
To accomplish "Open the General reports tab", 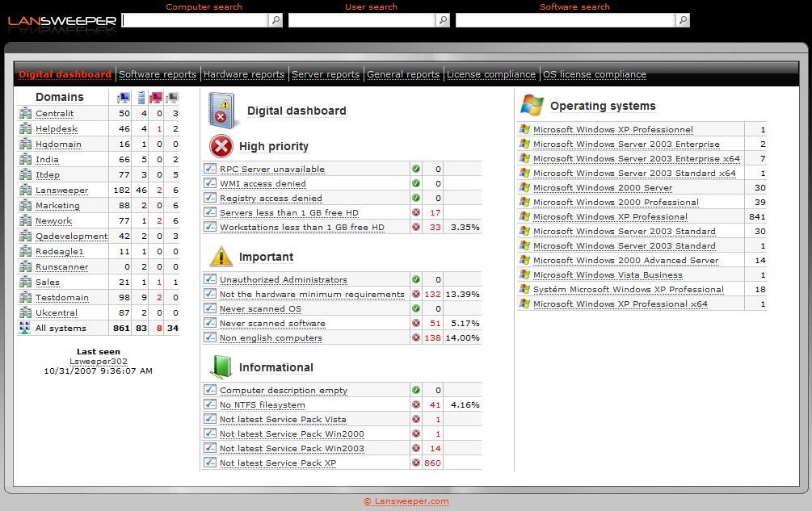I will [x=403, y=74].
